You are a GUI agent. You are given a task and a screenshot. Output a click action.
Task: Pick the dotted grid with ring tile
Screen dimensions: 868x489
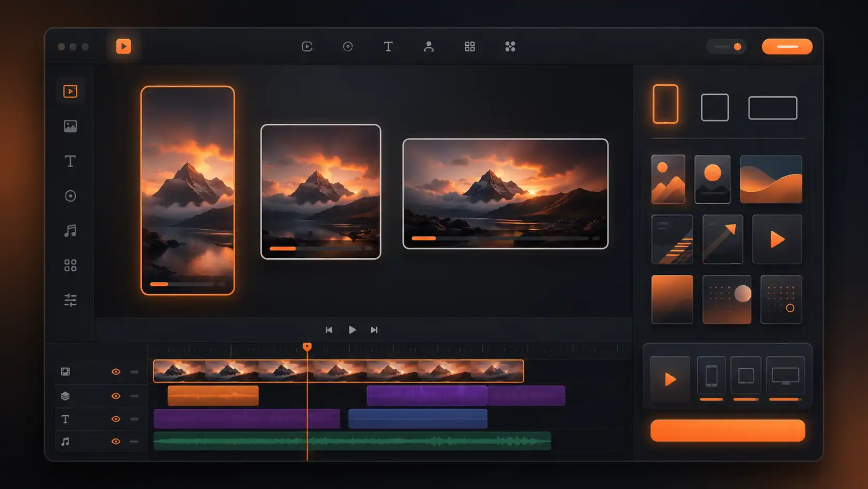(781, 299)
